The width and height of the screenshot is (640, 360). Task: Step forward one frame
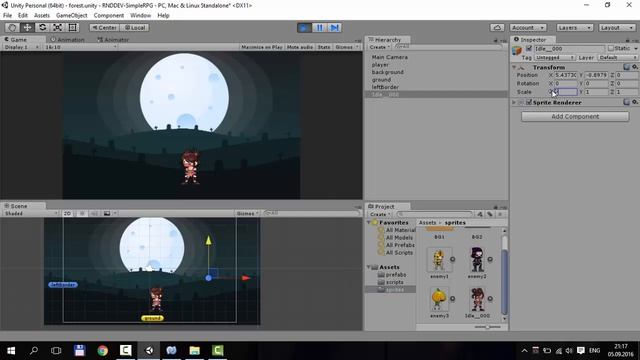(x=334, y=27)
